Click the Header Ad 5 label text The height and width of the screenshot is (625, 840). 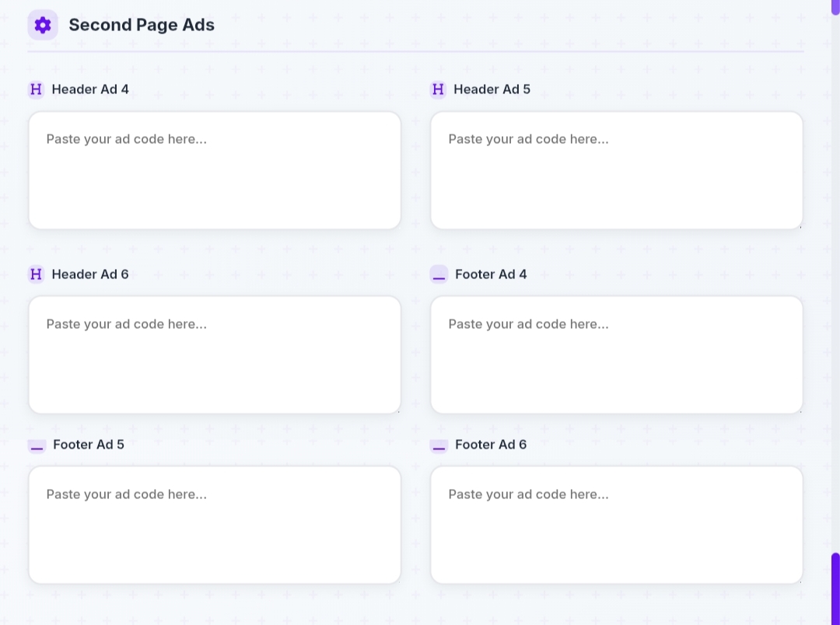point(492,89)
